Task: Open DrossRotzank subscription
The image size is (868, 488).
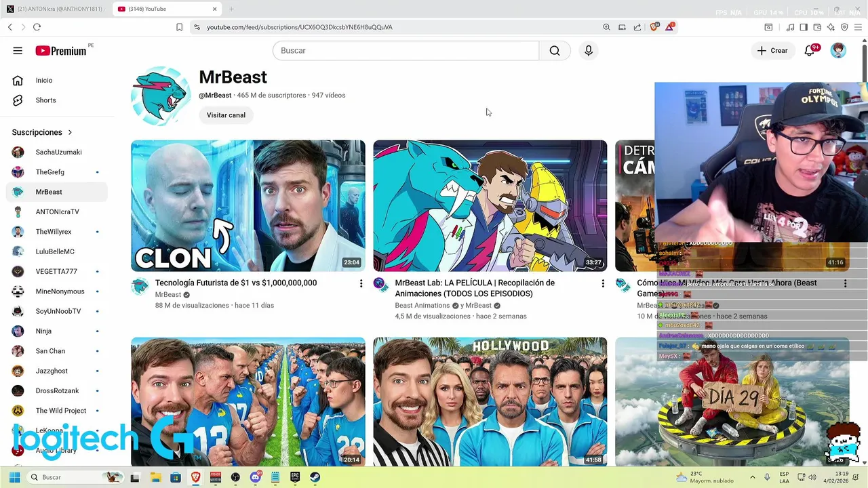Action: 56,390
